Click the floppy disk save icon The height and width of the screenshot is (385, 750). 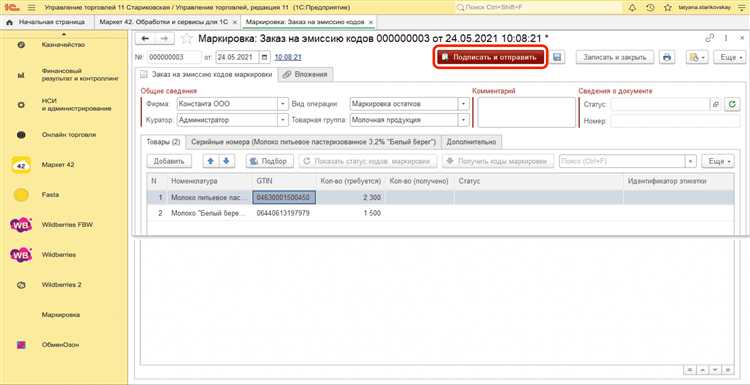(x=557, y=57)
